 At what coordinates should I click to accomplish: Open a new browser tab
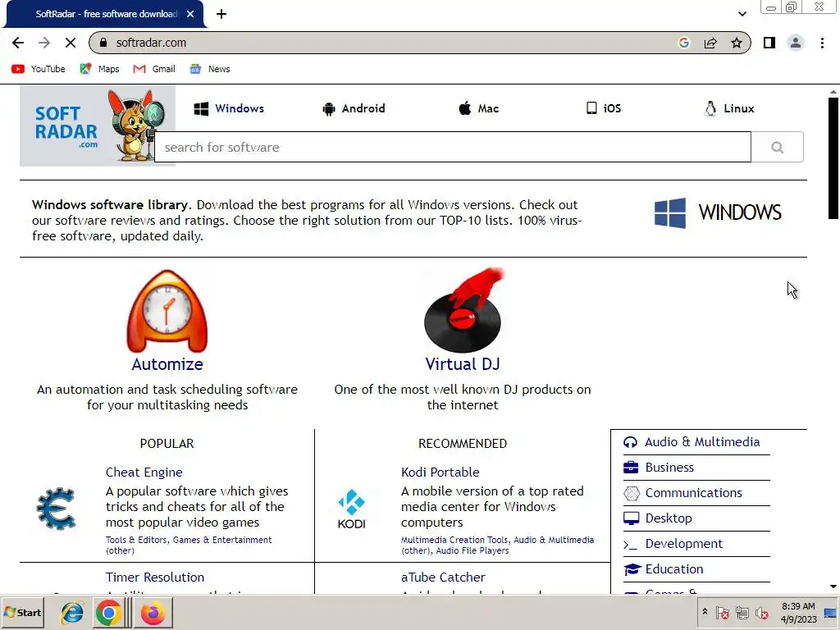click(x=221, y=14)
